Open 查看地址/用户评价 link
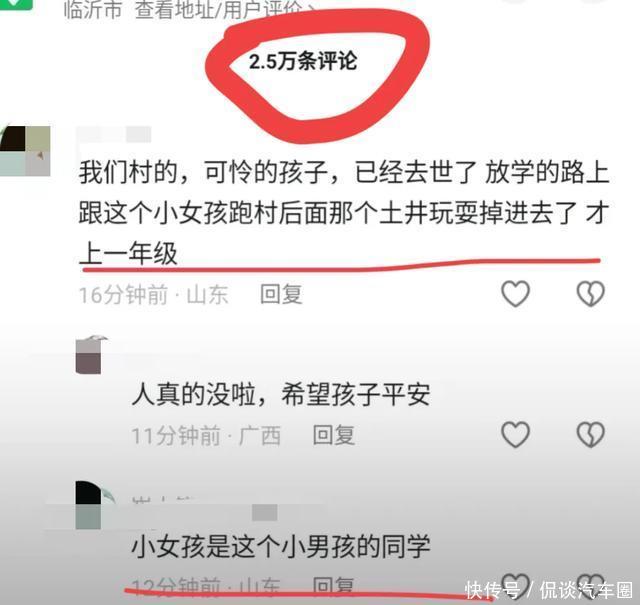 pos(220,9)
